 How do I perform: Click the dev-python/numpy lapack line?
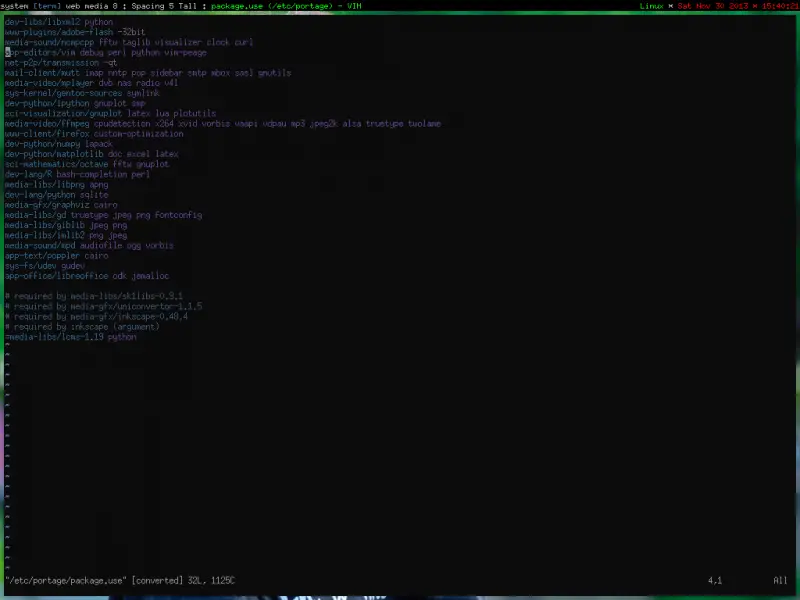(x=59, y=144)
